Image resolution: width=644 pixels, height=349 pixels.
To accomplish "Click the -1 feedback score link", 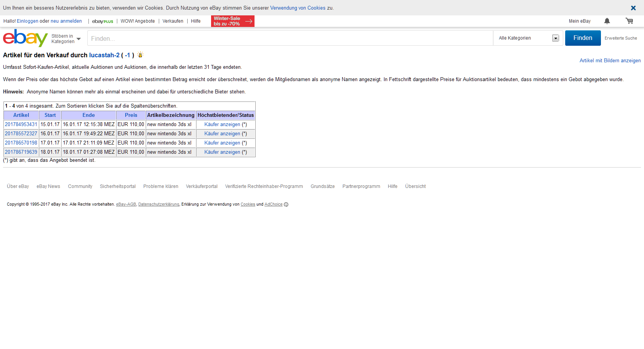I will 127,55.
